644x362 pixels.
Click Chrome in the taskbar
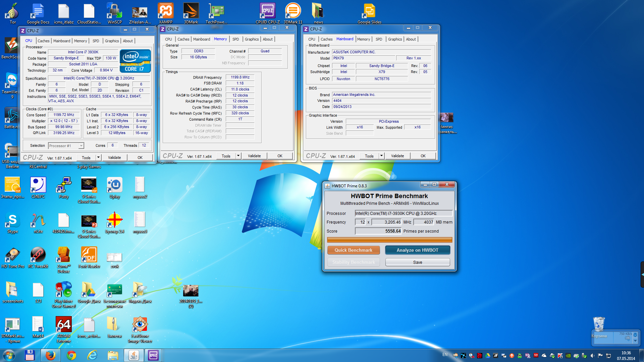(71, 355)
